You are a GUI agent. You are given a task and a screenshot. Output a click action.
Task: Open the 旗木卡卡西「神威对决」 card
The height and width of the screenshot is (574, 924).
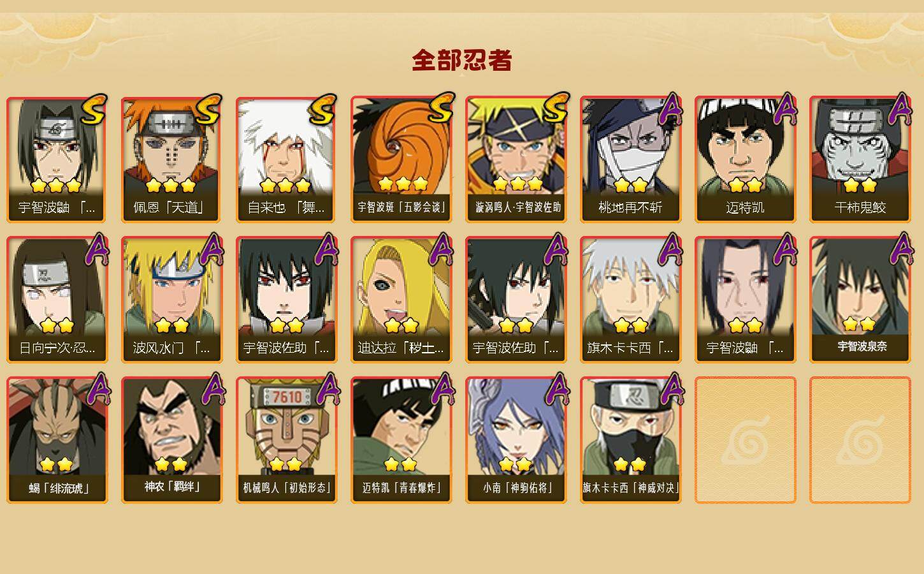[x=630, y=440]
